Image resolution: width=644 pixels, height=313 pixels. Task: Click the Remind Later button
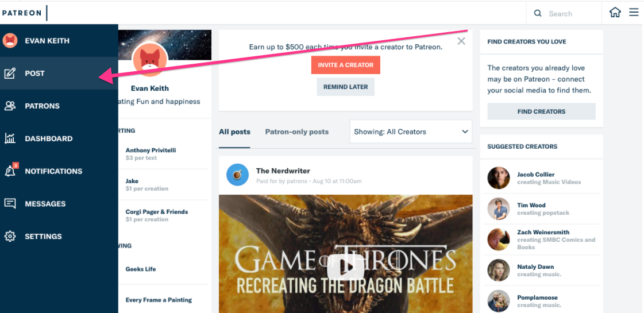point(346,87)
